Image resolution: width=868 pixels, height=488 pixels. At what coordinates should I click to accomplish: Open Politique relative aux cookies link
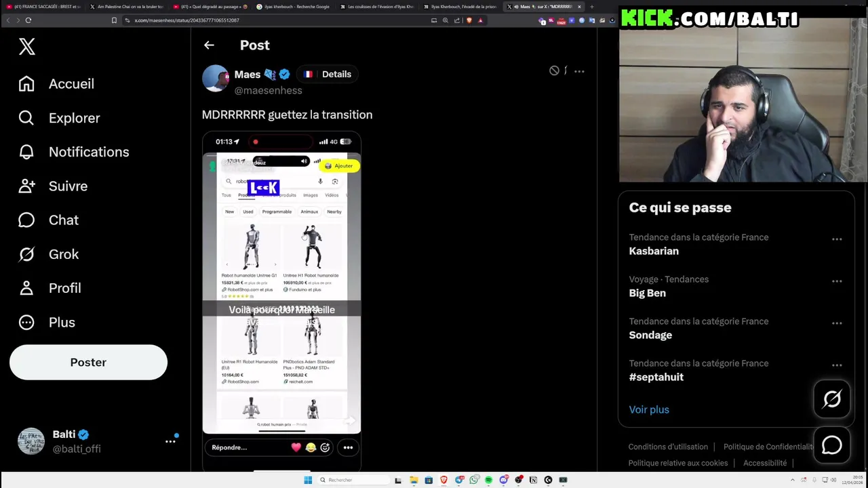point(678,463)
